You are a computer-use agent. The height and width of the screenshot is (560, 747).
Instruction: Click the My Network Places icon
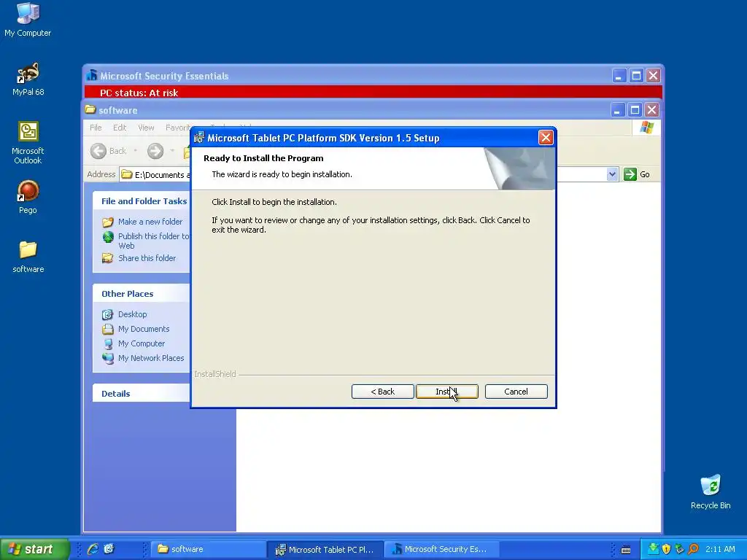(108, 358)
